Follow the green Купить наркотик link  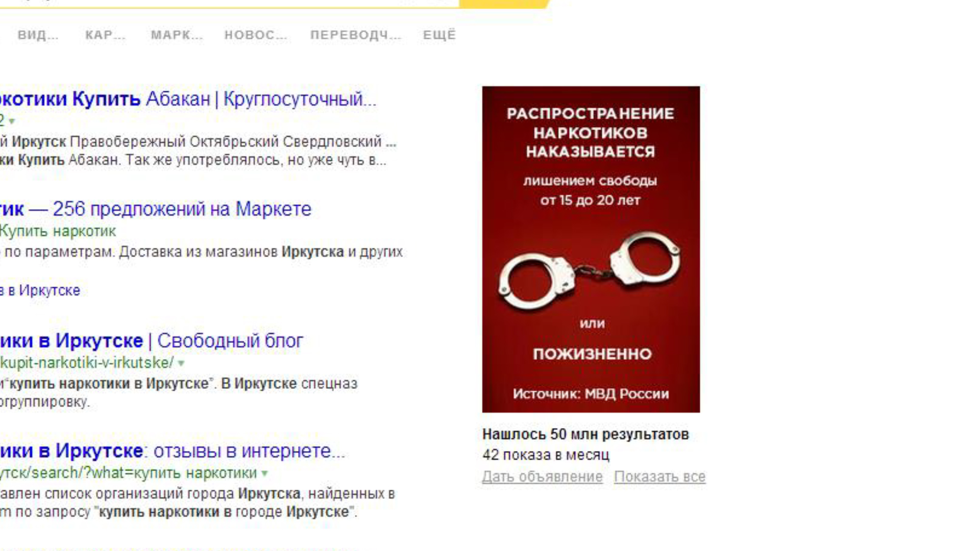pos(58,231)
